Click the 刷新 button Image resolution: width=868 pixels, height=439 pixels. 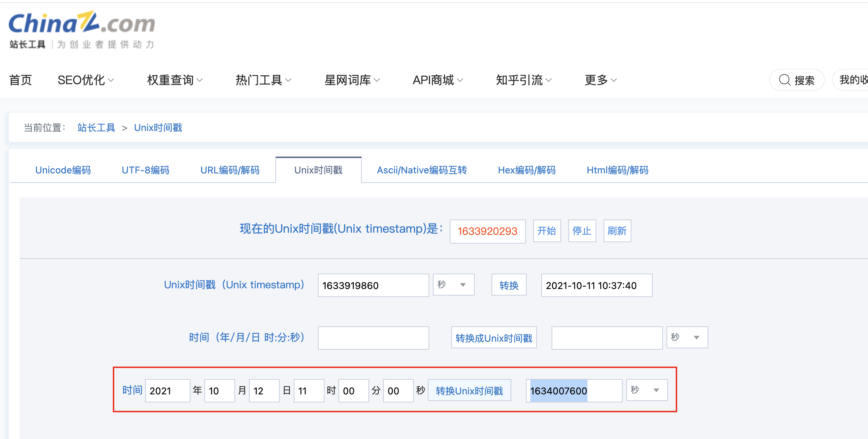tap(617, 231)
